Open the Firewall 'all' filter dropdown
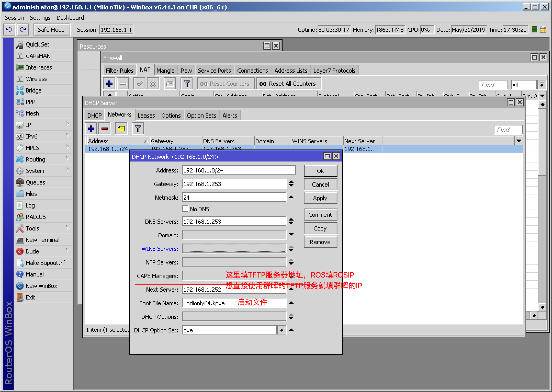Screen dimensions: 552x392 (542, 85)
